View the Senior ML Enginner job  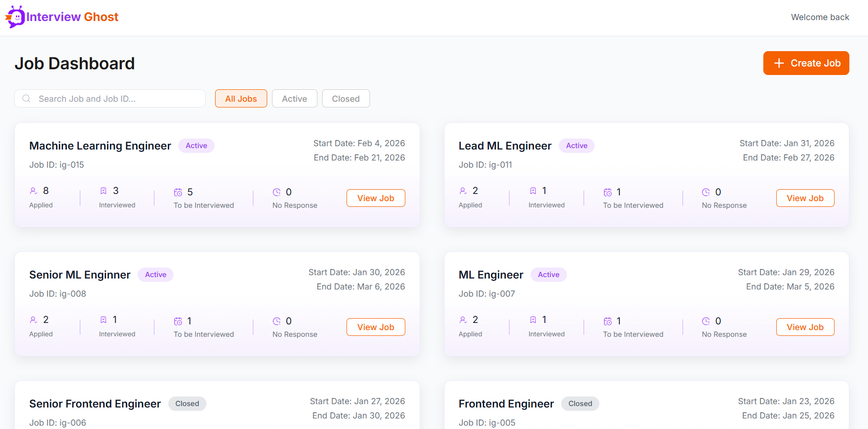pos(376,327)
